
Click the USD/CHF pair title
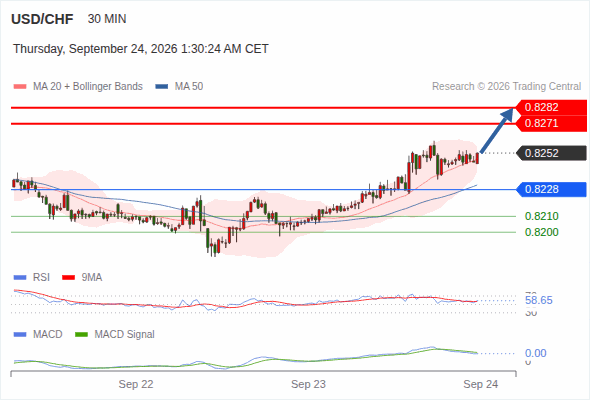pyautogui.click(x=42, y=19)
